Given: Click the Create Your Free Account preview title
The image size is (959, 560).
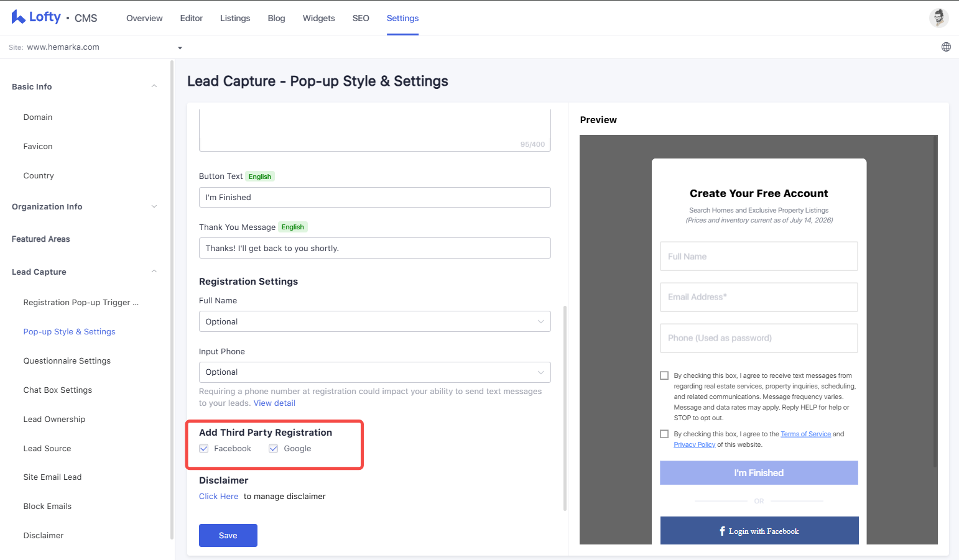Looking at the screenshot, I should [759, 193].
